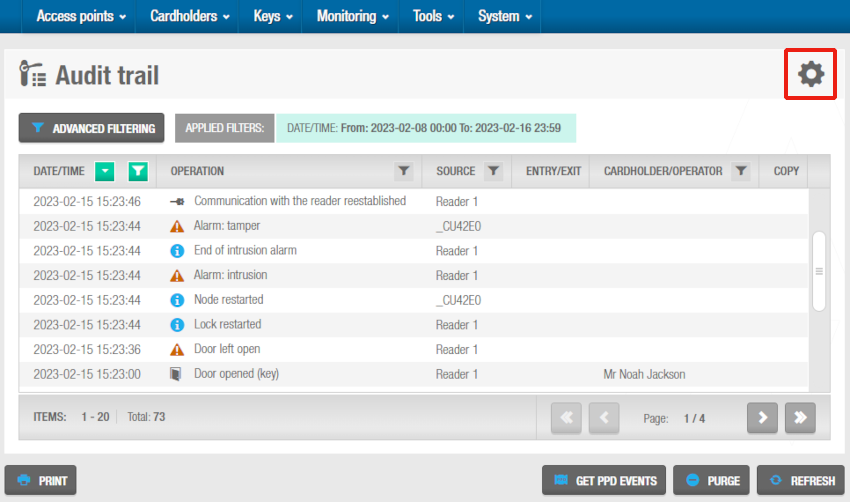
Task: Click _CU42E0 source in Node restarted row
Action: 458,300
